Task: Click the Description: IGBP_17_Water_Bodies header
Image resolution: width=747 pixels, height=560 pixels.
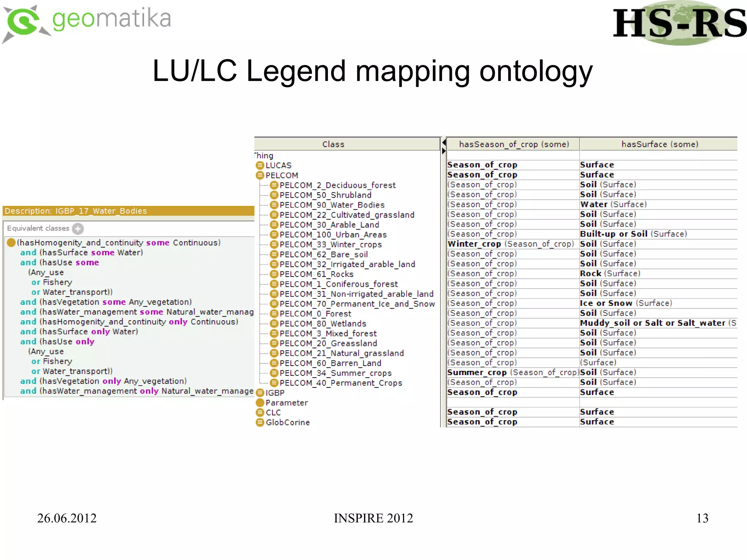Action: [x=128, y=211]
